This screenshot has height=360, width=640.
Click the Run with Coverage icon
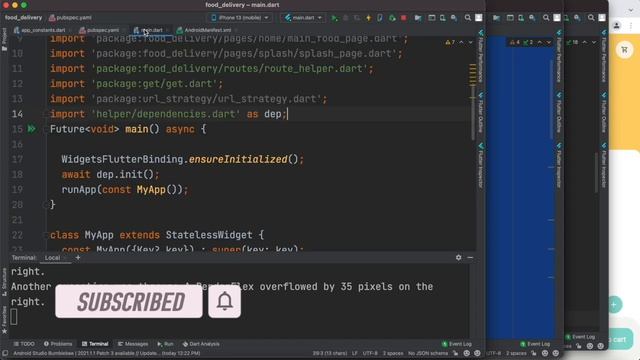pos(357,18)
